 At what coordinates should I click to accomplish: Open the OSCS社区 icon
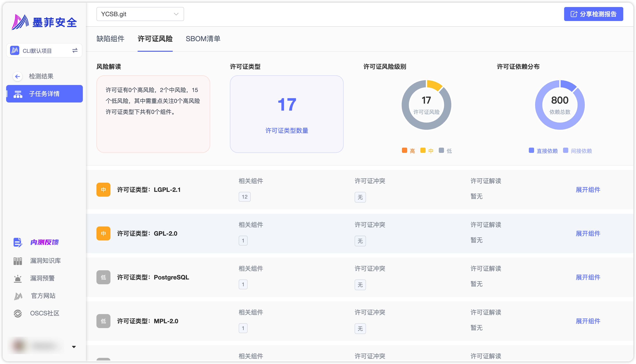point(18,313)
